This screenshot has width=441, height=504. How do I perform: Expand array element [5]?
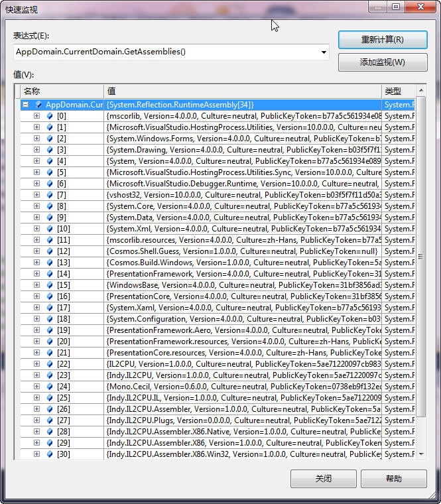[x=36, y=172]
